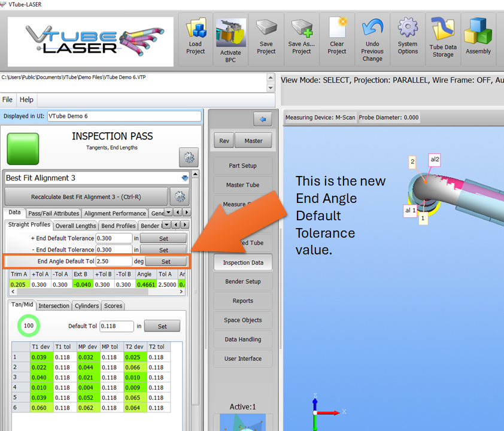Click the green inspection pass indicator
The width and height of the screenshot is (504, 431).
click(x=23, y=149)
